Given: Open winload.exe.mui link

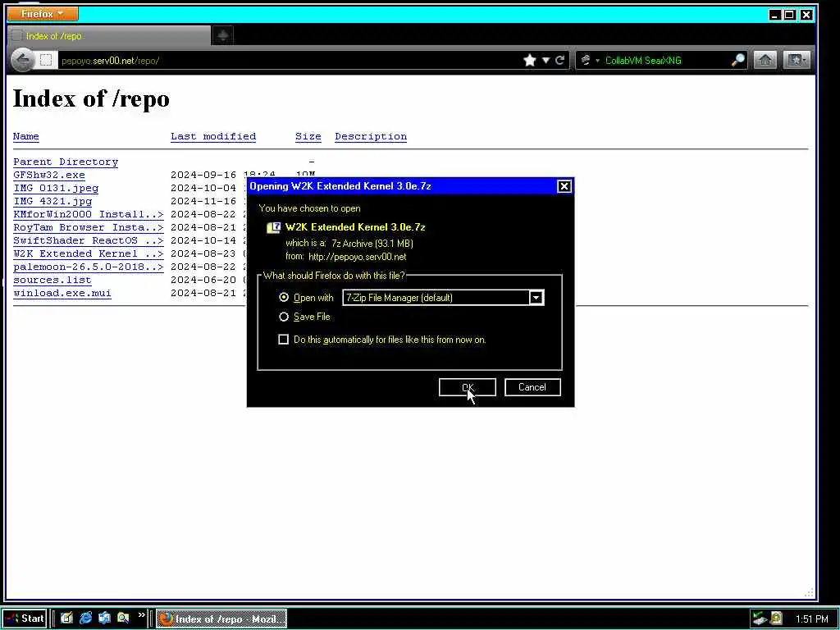Looking at the screenshot, I should 62,293.
